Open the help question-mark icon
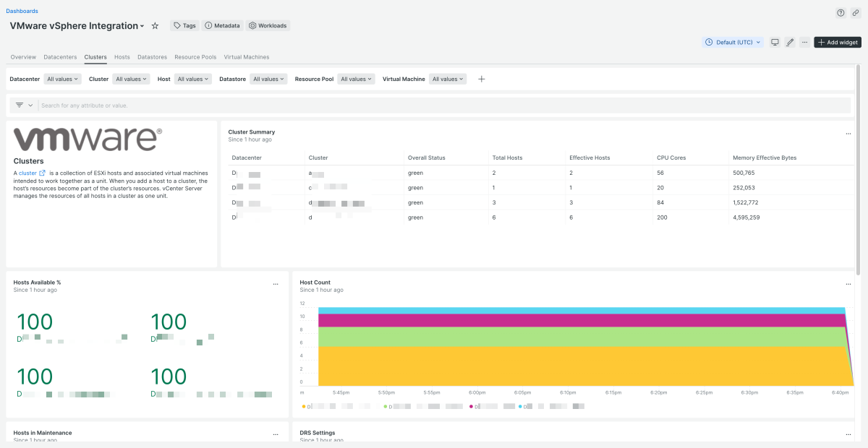Screen dimensions: 868x448 [x=841, y=12]
